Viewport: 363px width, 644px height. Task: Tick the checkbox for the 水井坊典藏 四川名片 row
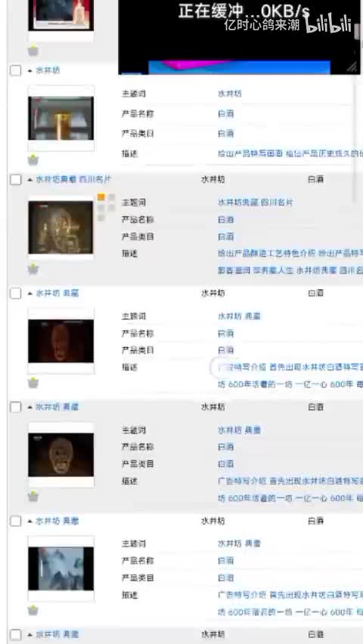click(x=15, y=179)
